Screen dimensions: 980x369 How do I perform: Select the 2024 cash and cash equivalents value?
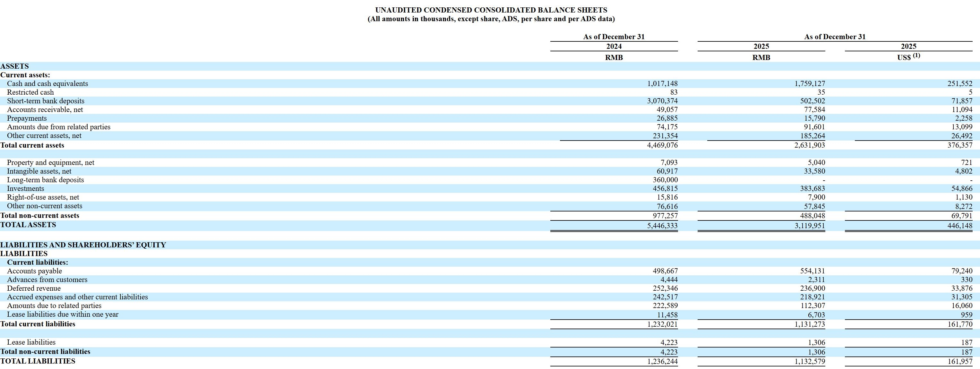click(662, 84)
